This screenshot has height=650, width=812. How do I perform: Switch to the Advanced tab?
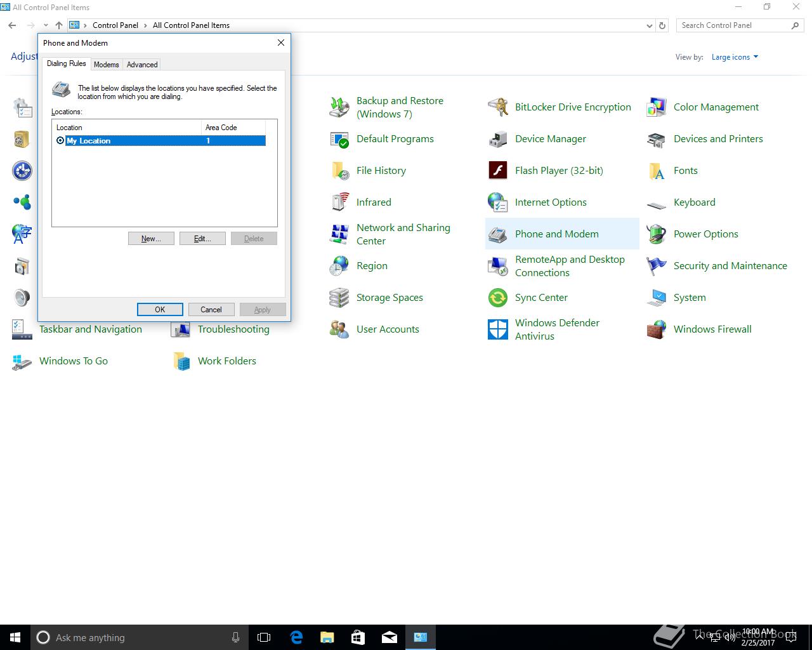coord(142,64)
